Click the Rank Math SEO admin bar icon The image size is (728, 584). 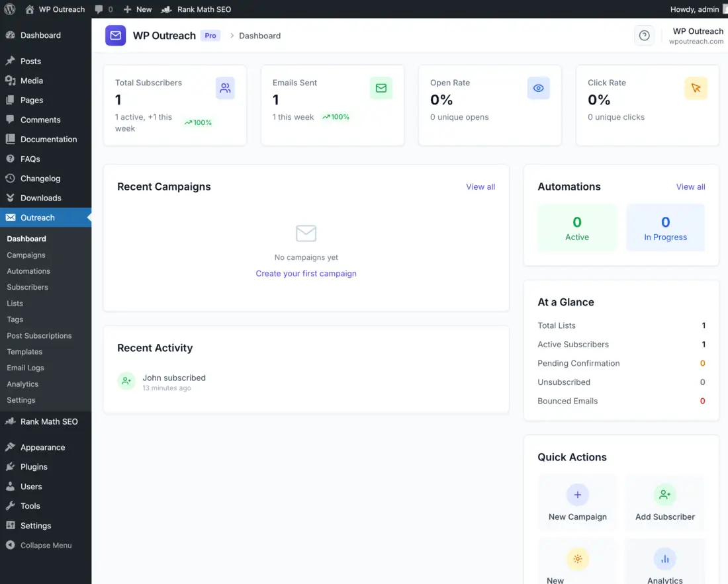[165, 9]
